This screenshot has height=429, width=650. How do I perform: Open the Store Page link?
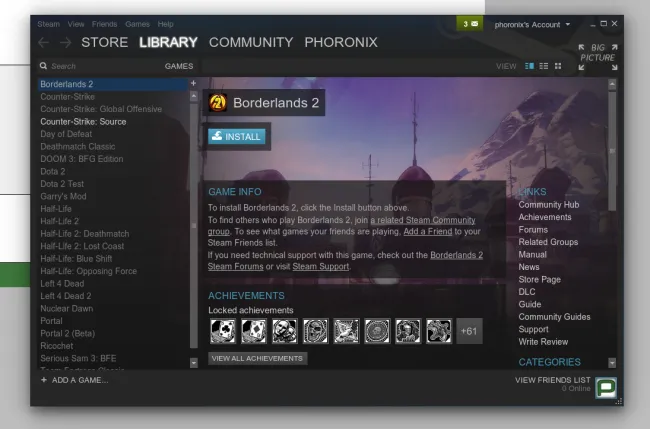coord(539,279)
